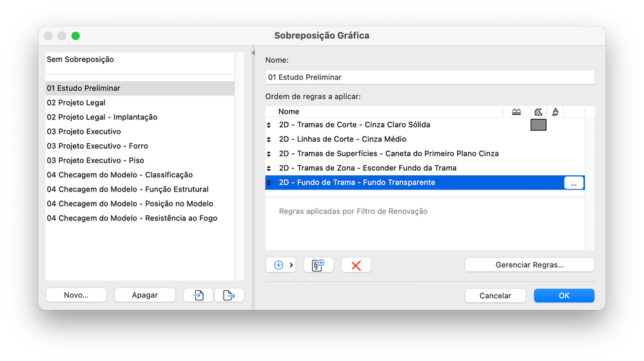Click the create new rule icon

(x=318, y=265)
